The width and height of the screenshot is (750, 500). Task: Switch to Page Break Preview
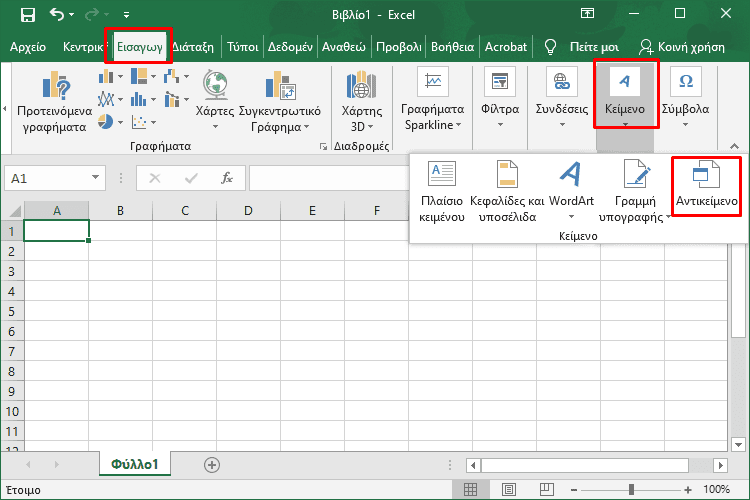click(x=547, y=489)
